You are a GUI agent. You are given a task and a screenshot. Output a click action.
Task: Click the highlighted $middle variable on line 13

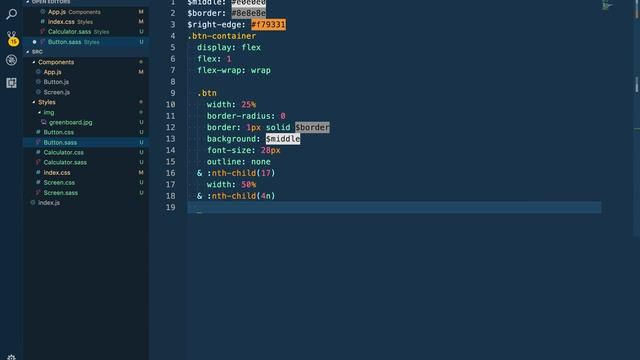pyautogui.click(x=283, y=139)
